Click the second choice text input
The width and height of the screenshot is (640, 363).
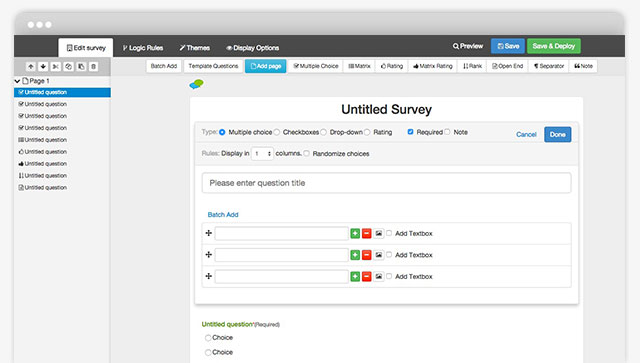[282, 255]
